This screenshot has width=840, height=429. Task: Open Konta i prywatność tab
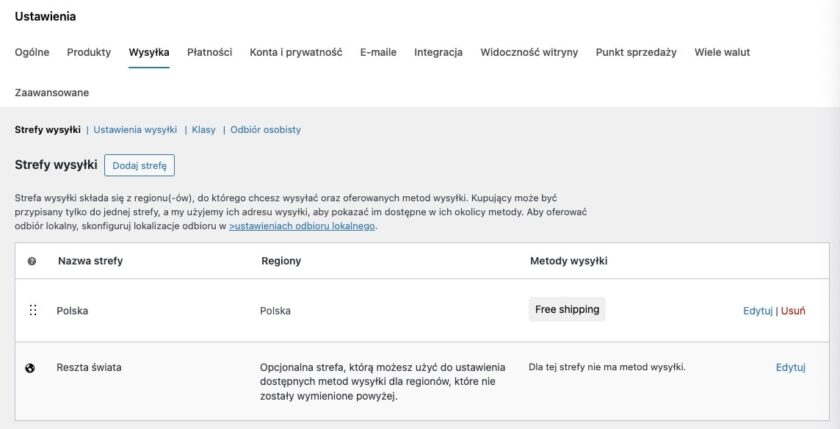tap(296, 52)
